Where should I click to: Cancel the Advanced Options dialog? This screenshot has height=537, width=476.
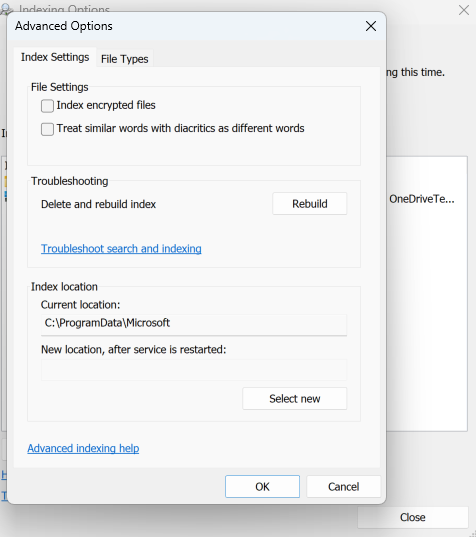tap(343, 487)
